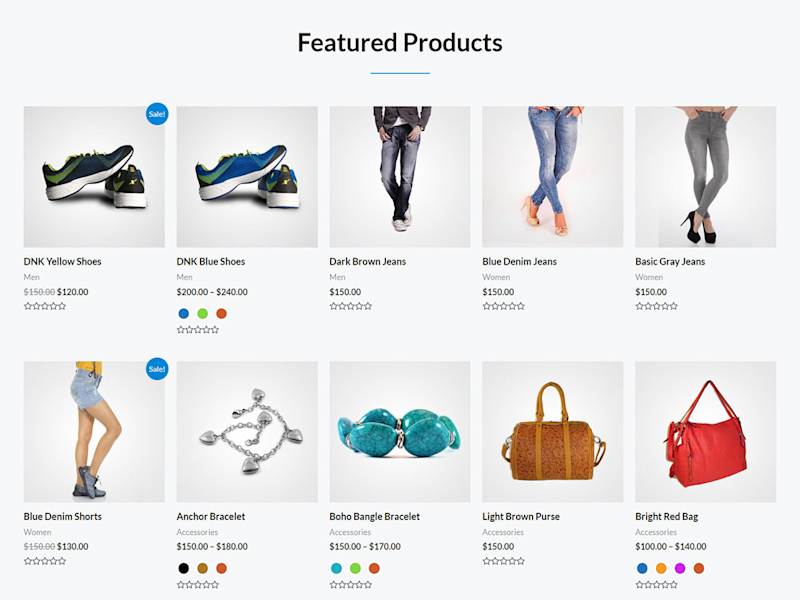
Task: Click star rating under Light Brown Purse
Action: coord(504,561)
